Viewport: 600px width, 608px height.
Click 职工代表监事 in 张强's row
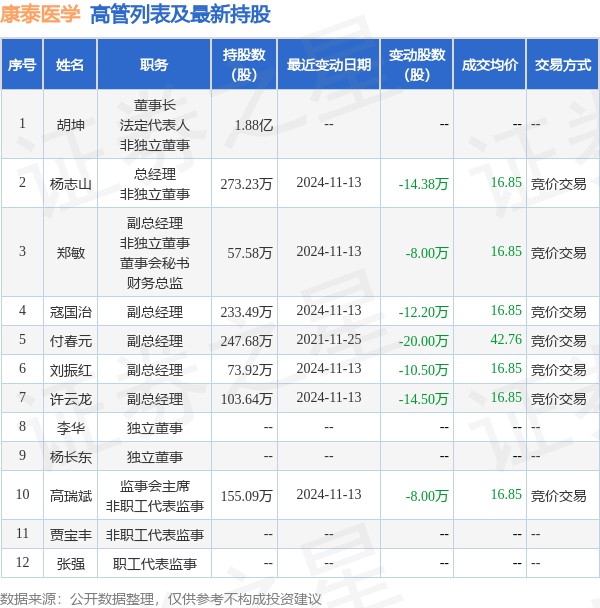coord(154,563)
